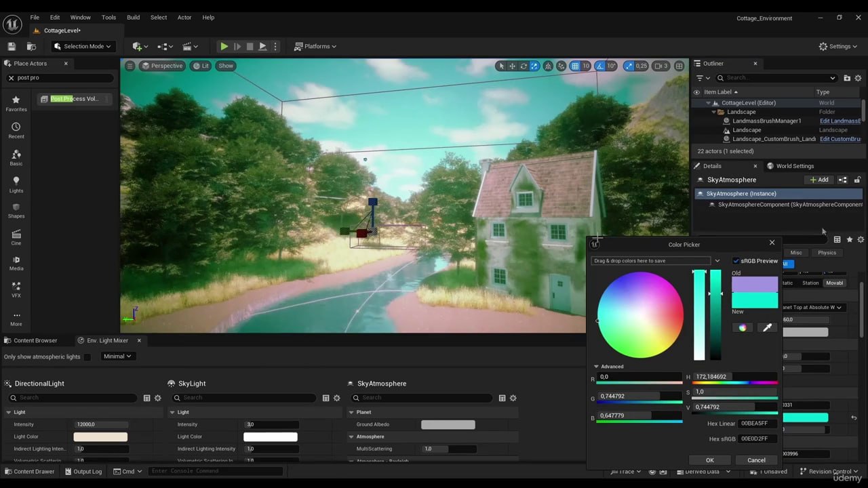
Task: Click OK in the Color Picker
Action: [709, 460]
